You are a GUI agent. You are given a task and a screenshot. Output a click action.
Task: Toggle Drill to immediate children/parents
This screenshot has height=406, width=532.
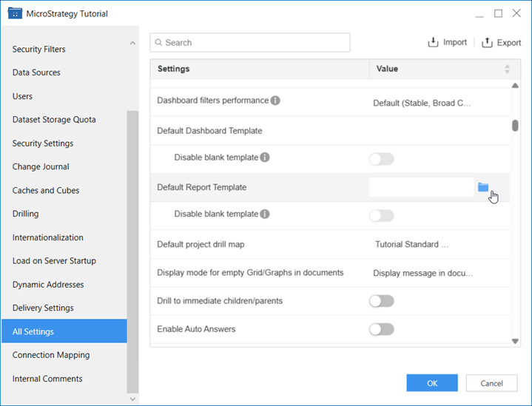[x=382, y=301]
